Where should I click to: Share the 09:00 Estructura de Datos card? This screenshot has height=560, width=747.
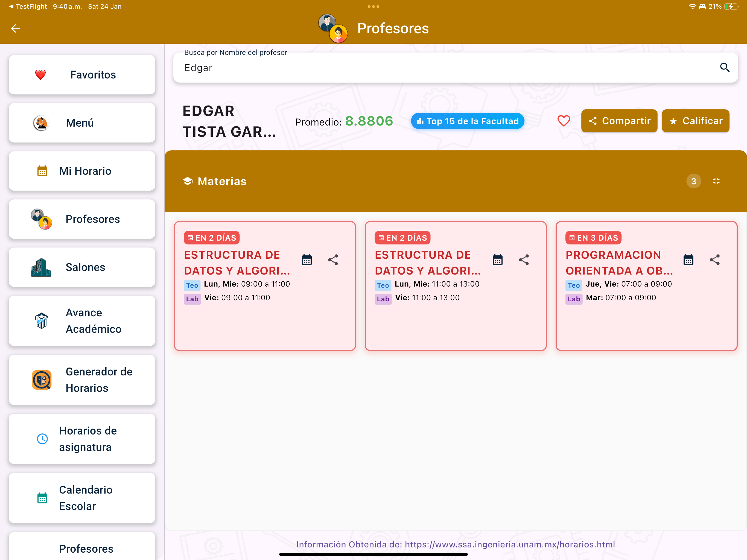333,260
